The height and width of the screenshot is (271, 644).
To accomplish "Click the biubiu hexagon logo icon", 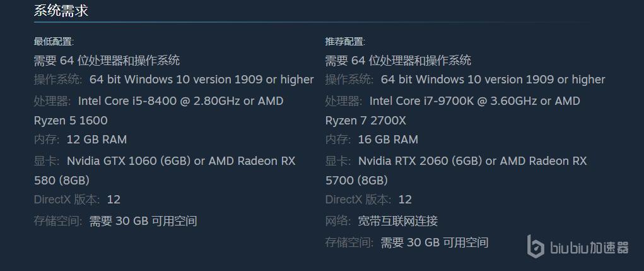I will click(536, 246).
